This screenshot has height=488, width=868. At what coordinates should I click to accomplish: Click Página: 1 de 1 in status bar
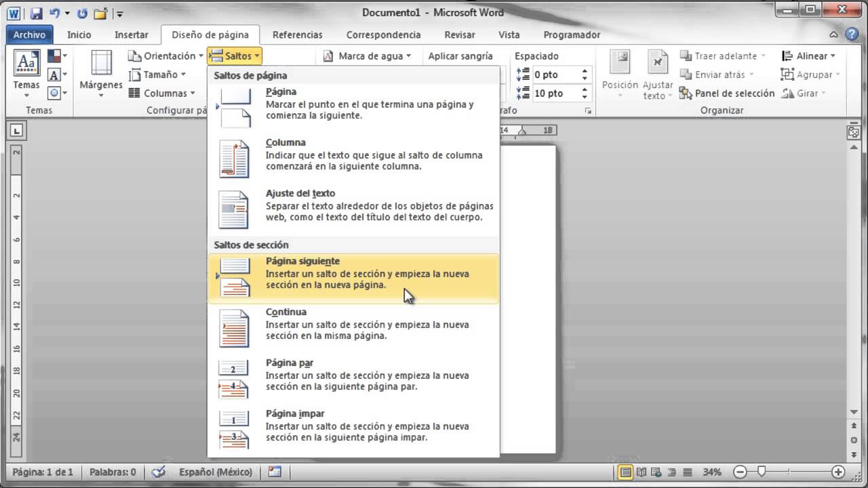(43, 472)
